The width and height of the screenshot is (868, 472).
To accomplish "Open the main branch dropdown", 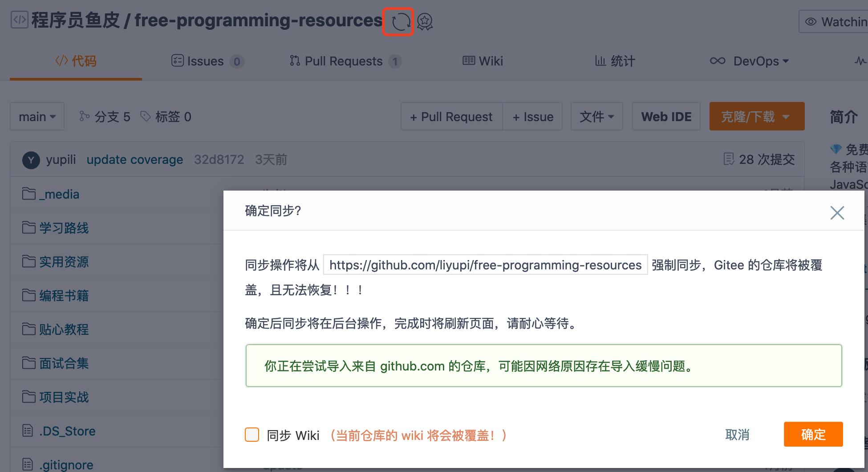I will (37, 116).
